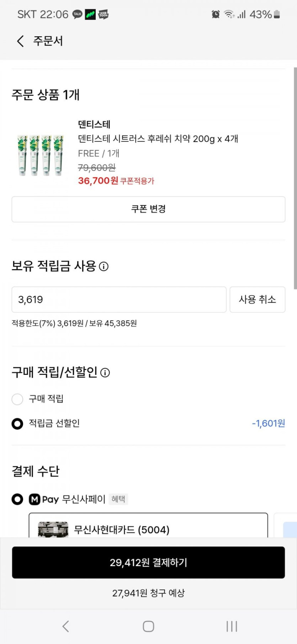Open the Dentiste toothpaste product thumbnail
The height and width of the screenshot is (644, 297).
click(40, 155)
